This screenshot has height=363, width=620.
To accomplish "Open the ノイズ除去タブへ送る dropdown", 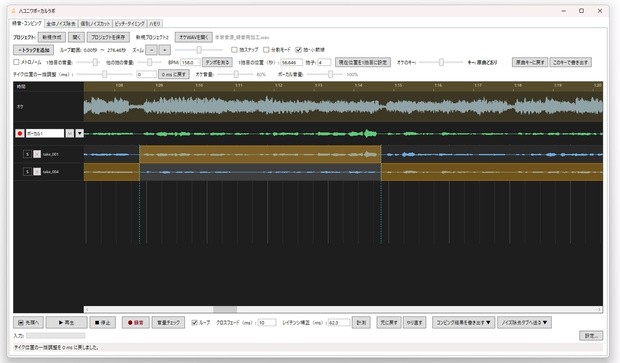I will point(524,323).
